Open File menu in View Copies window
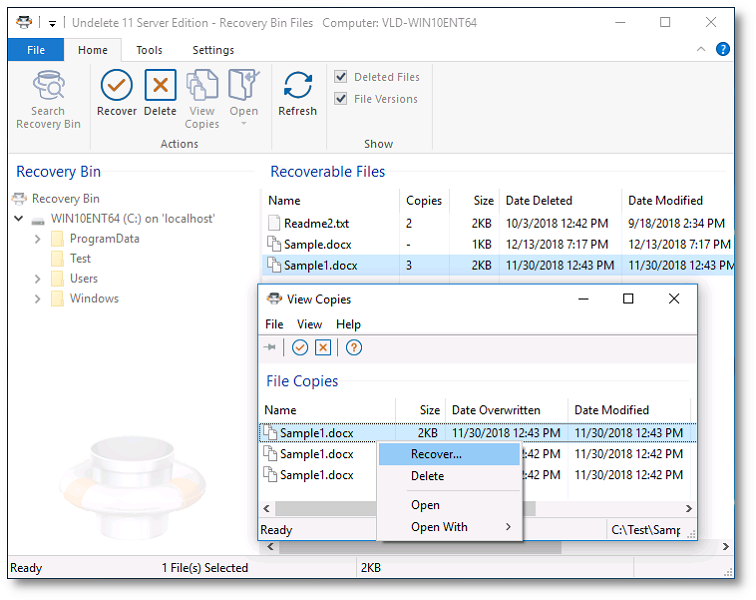756x600 pixels. (x=274, y=324)
